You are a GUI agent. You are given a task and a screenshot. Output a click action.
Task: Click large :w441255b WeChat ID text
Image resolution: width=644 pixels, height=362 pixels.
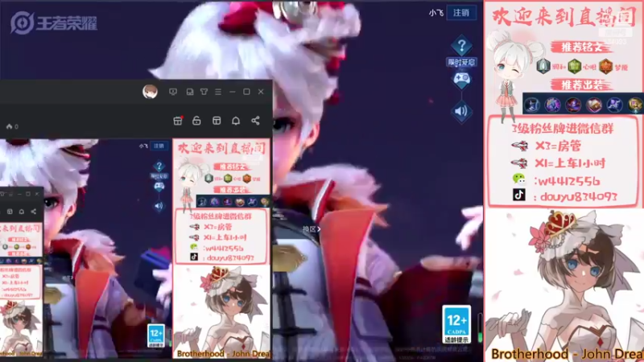[x=567, y=180]
